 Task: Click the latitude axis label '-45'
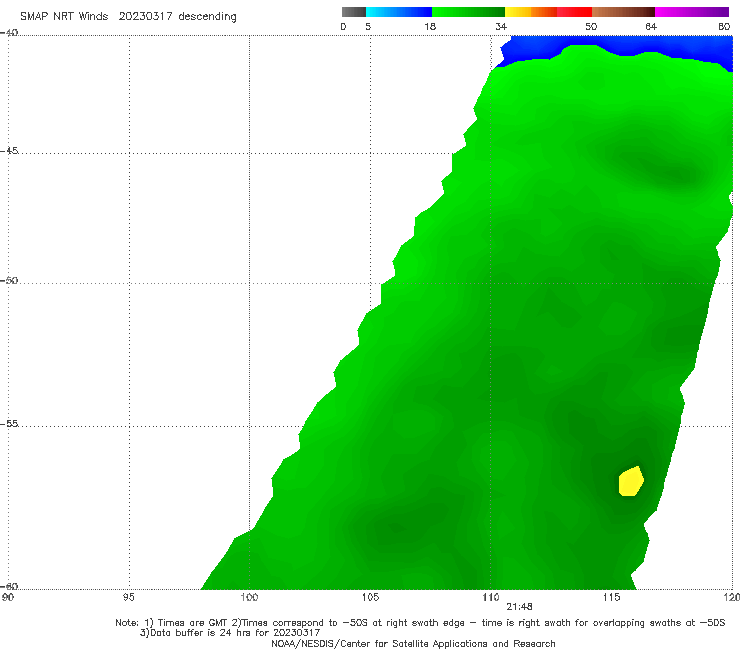9,151
